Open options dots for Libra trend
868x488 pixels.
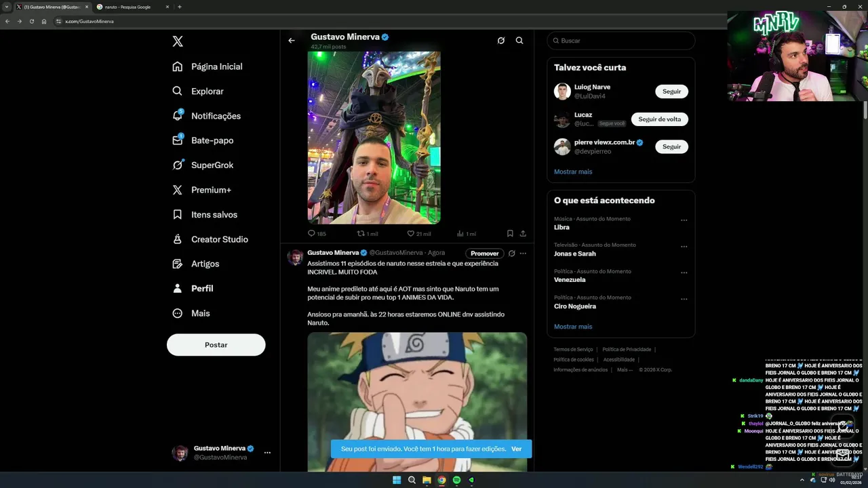pyautogui.click(x=684, y=220)
